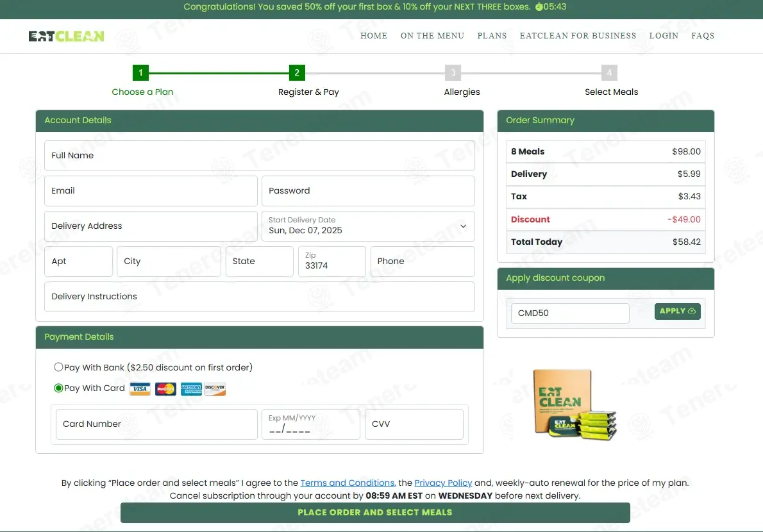Image resolution: width=763 pixels, height=532 pixels.
Task: Click step 3 Allergies marker
Action: [453, 73]
